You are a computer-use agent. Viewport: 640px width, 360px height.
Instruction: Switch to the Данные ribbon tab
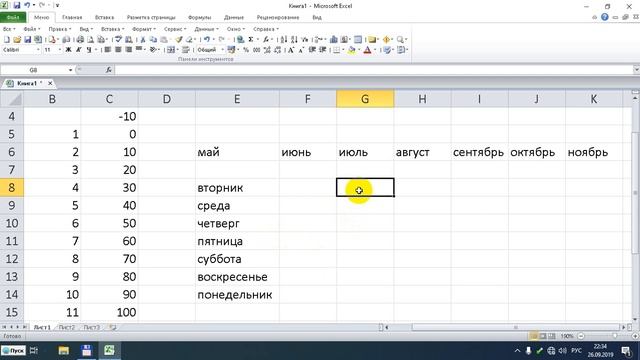(233, 17)
